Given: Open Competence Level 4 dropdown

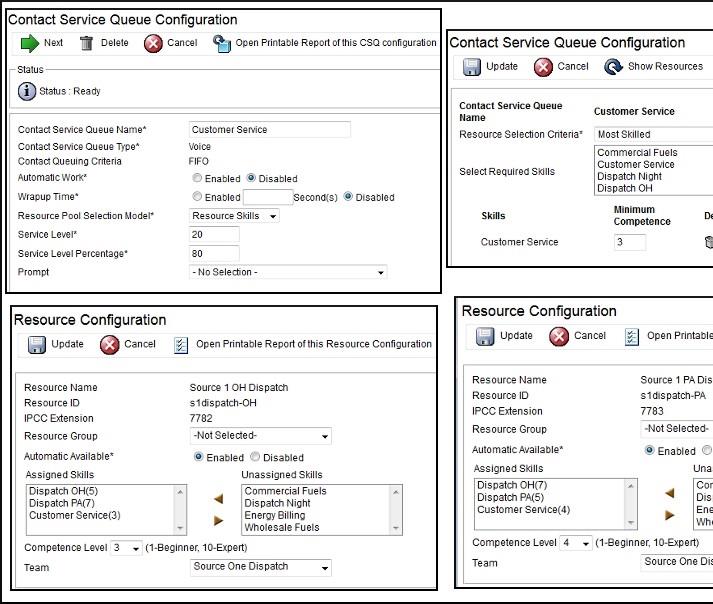Looking at the screenshot, I should (576, 543).
